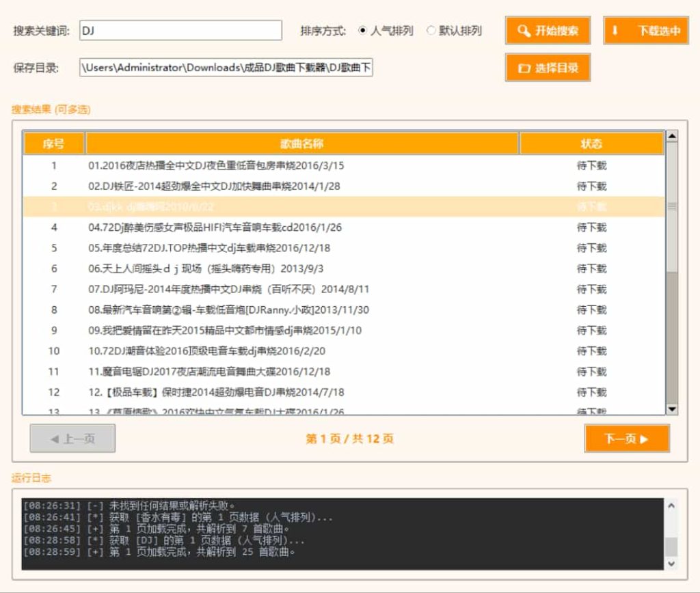
Task: Select row 08.最新汽车音响第②辑
Action: click(344, 309)
